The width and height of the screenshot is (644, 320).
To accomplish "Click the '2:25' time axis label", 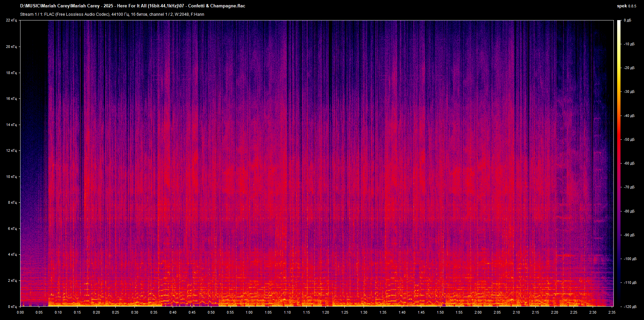I will click(x=574, y=312).
